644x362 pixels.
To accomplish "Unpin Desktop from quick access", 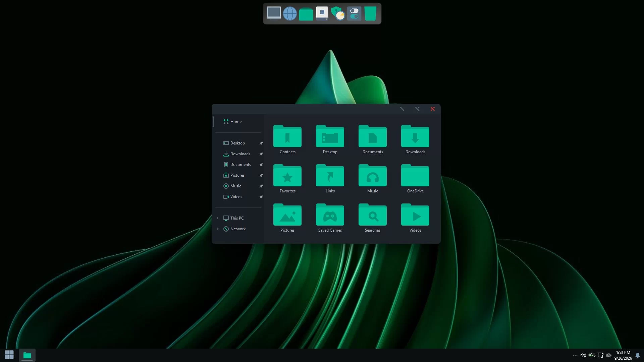I will point(261,143).
